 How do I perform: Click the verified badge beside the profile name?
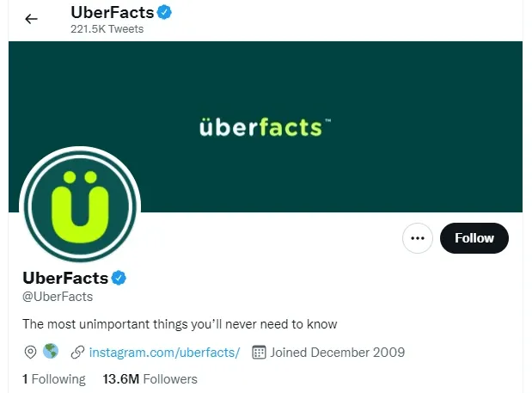tap(119, 278)
